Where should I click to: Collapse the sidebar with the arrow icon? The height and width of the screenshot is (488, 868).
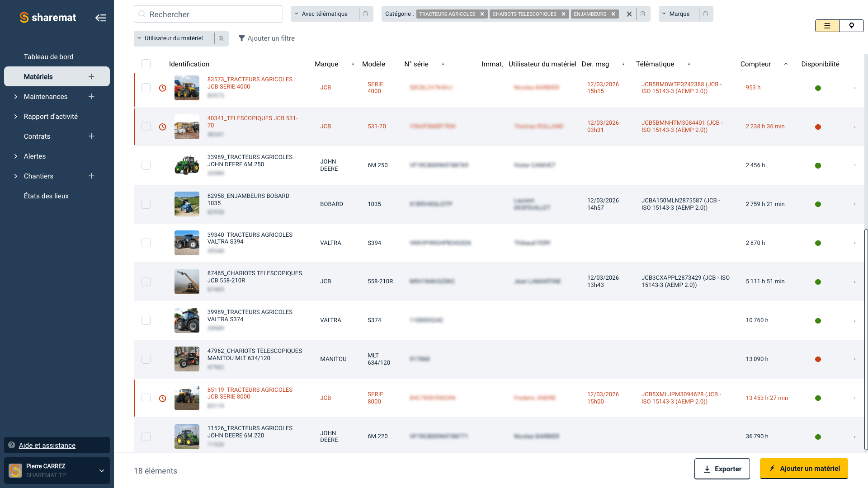[x=101, y=18]
